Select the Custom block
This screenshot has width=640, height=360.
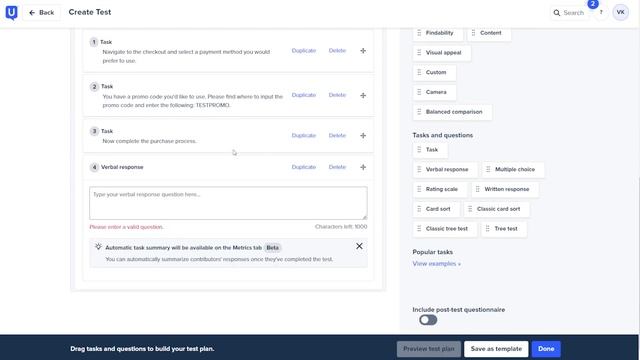434,72
